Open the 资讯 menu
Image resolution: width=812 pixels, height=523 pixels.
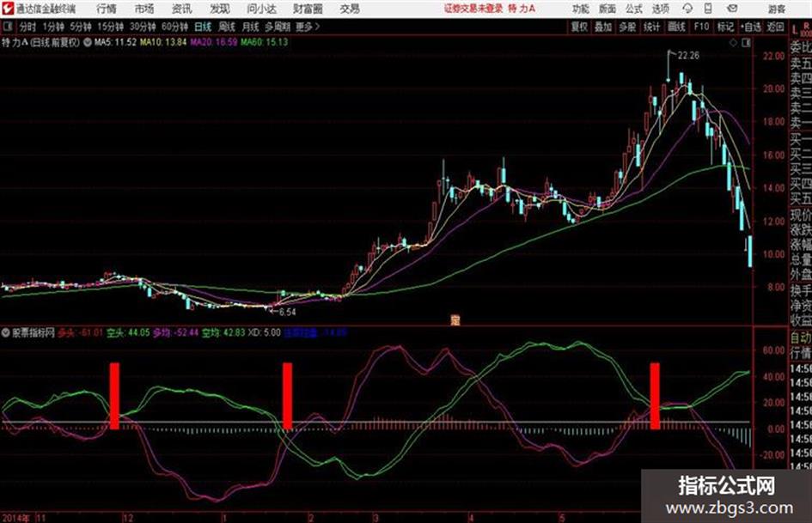tap(182, 9)
